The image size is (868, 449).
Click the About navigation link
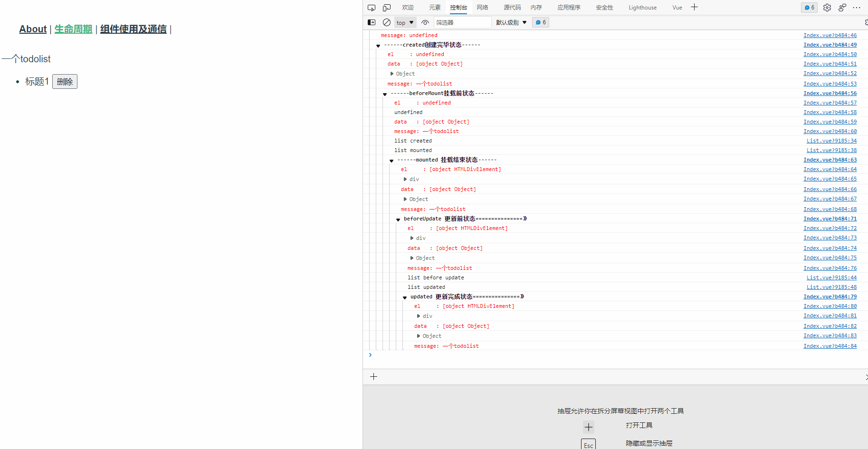click(33, 29)
